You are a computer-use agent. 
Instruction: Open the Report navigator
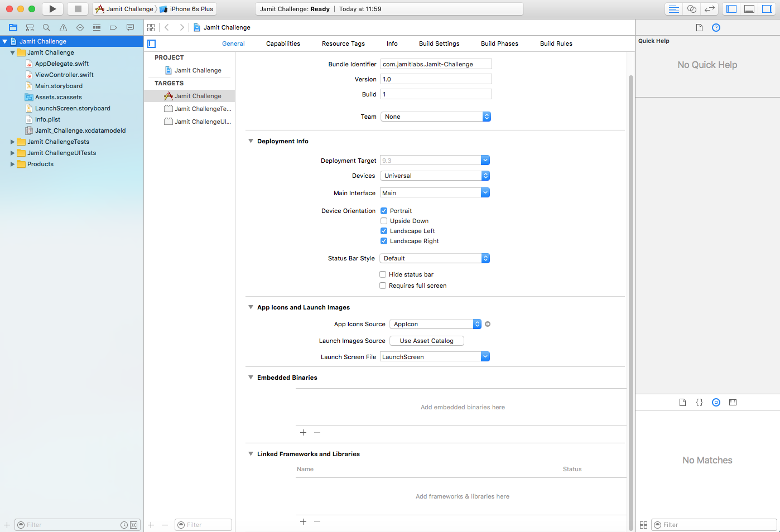tap(130, 27)
